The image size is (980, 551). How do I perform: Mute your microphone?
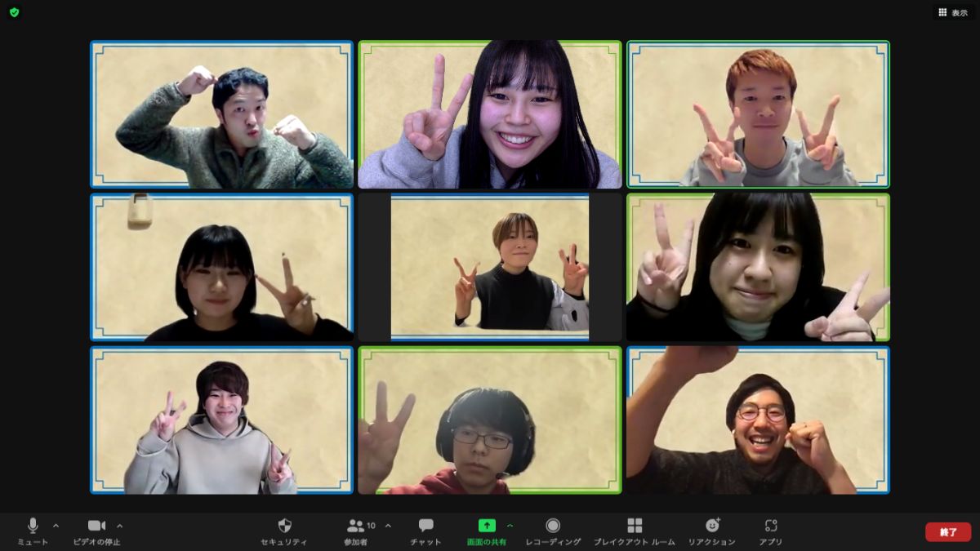pos(31,525)
